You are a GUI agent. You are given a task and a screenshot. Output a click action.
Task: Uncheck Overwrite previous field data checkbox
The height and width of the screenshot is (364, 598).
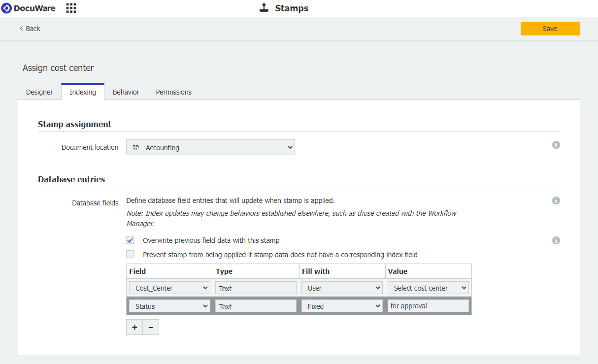(131, 240)
